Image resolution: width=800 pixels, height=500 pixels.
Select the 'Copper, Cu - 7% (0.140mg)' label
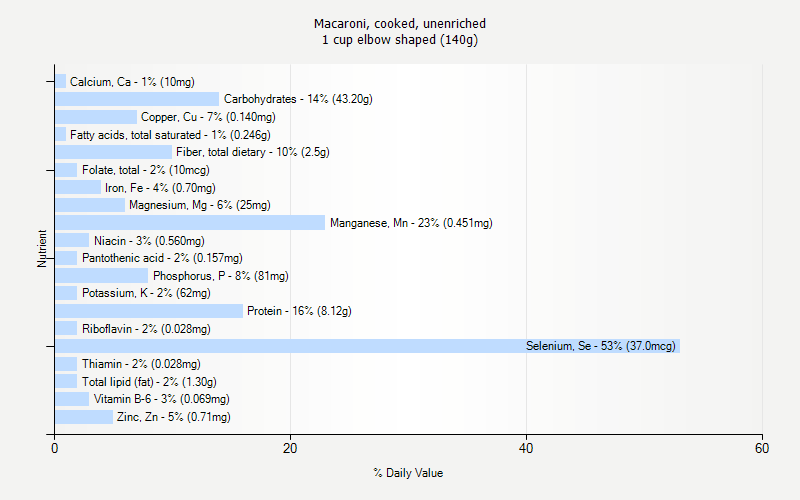[x=208, y=117]
